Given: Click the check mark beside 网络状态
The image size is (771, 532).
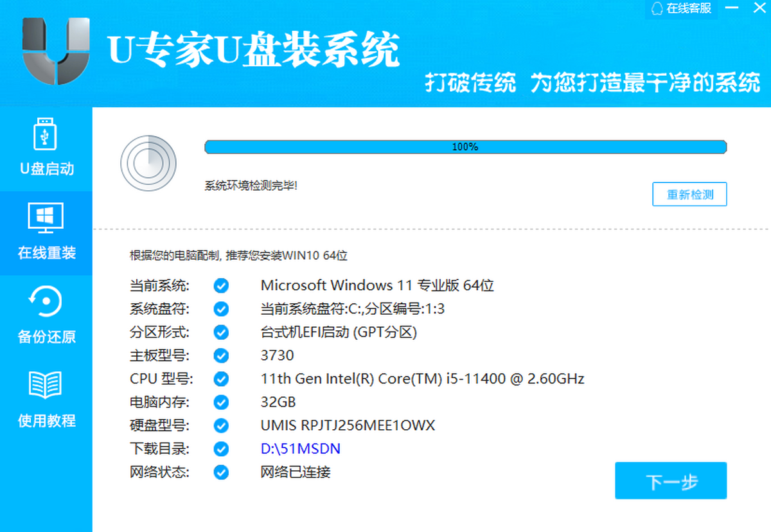Looking at the screenshot, I should point(221,472).
